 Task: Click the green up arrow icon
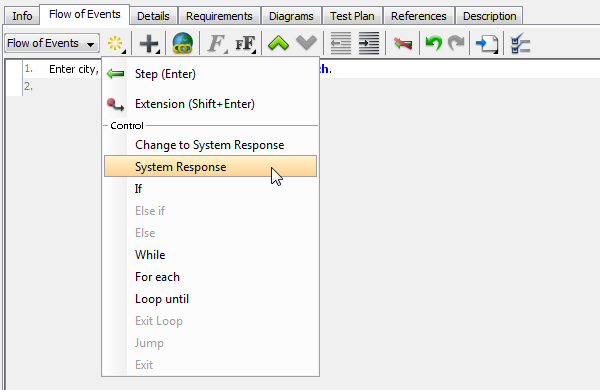coord(278,42)
